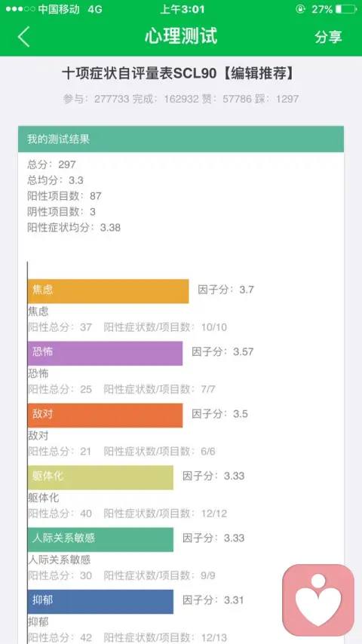The height and width of the screenshot is (644, 362).
Task: Select the blue 抑郁 bar
Action: click(x=100, y=602)
